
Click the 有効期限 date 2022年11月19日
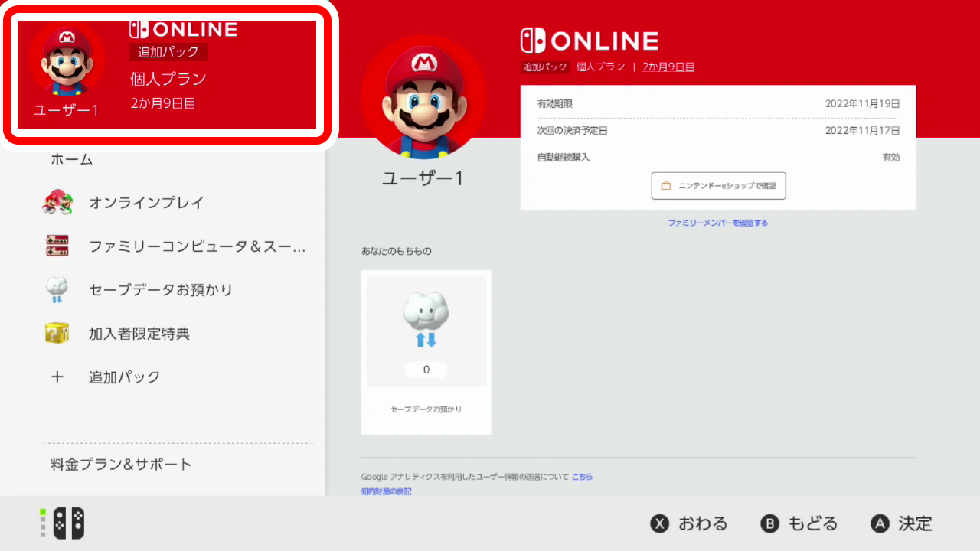pyautogui.click(x=862, y=103)
